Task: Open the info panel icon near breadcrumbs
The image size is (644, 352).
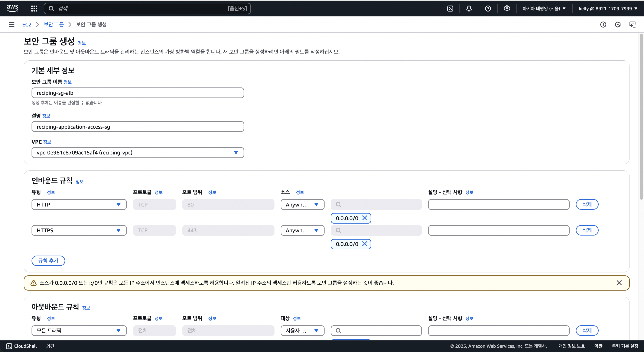Action: [x=603, y=25]
